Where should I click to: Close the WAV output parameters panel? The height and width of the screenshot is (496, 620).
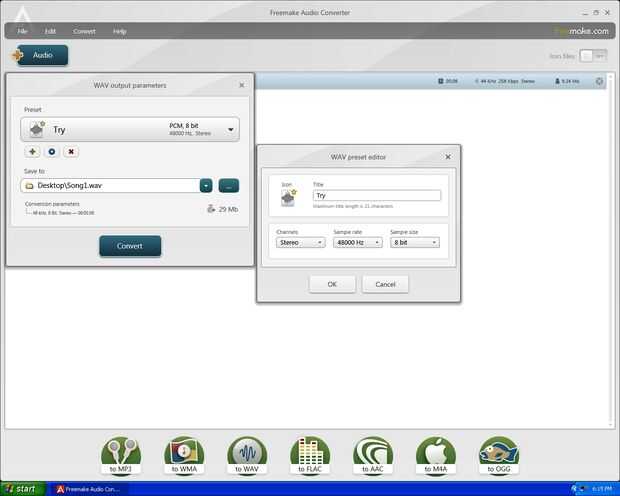(242, 85)
